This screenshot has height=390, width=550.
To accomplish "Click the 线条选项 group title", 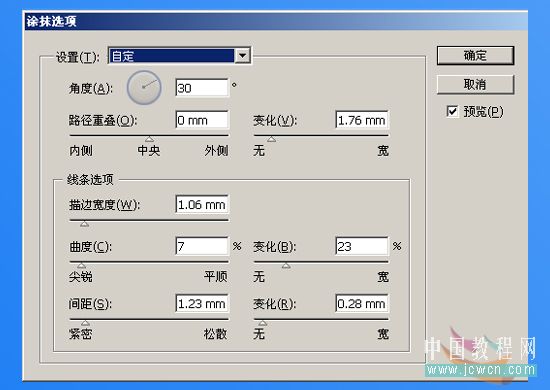I will [90, 180].
